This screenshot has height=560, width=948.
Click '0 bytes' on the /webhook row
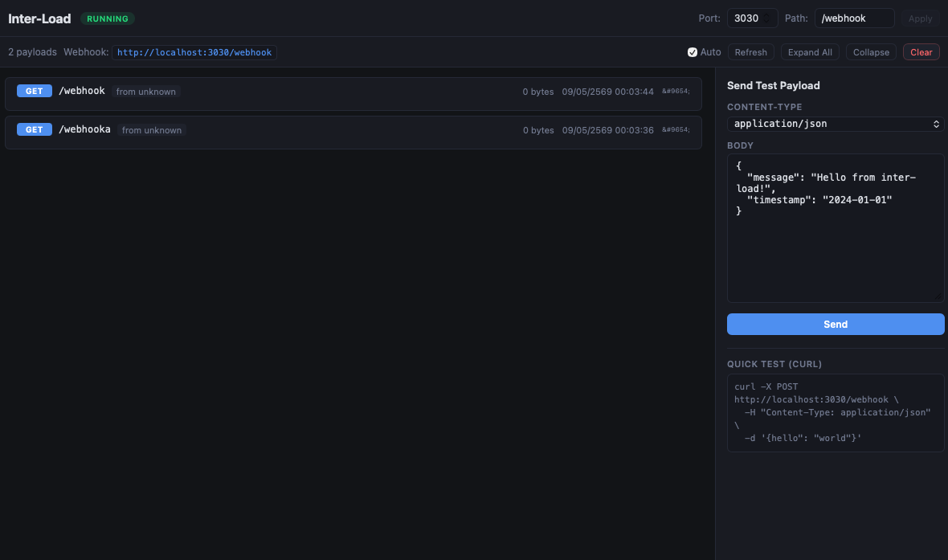click(x=538, y=92)
